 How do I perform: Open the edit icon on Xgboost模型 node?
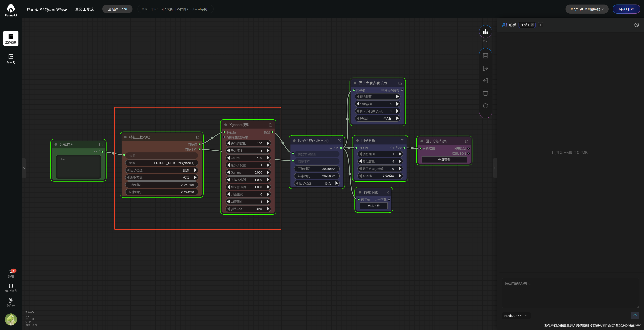[271, 125]
